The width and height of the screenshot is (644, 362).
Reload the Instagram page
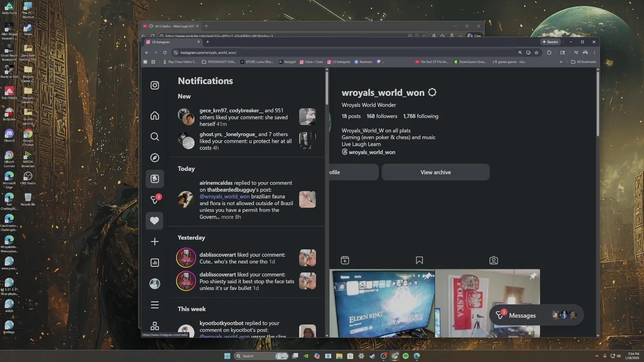point(165,52)
